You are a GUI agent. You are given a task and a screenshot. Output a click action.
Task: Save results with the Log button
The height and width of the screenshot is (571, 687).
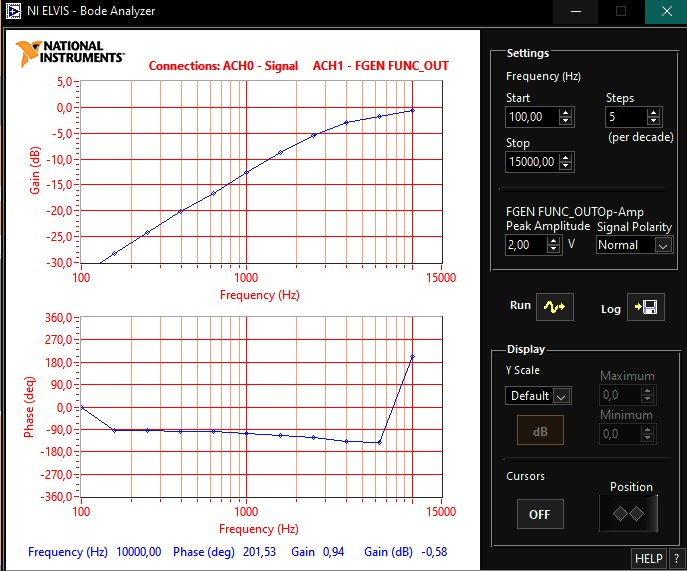tap(645, 307)
